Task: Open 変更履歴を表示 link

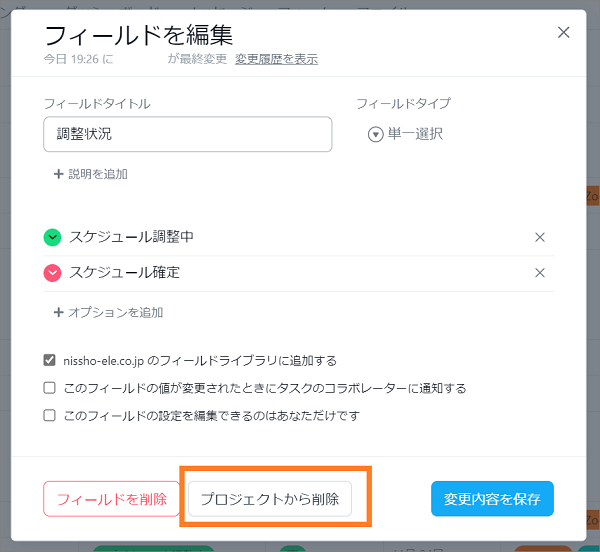Action: (276, 59)
